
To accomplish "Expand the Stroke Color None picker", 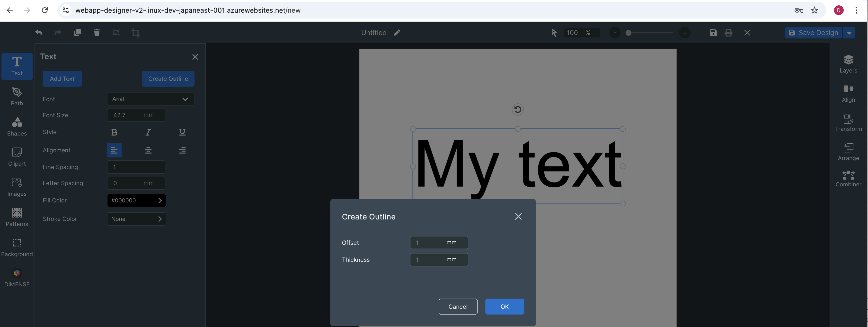I will 136,219.
